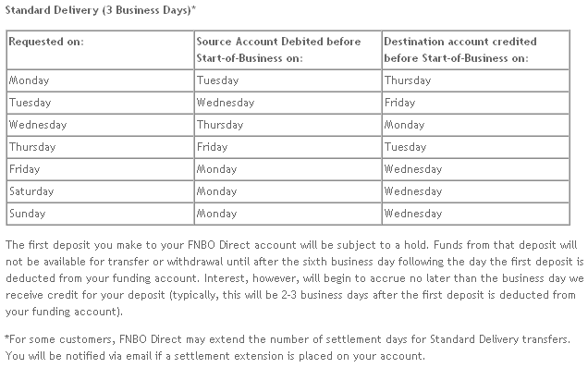Select Wednesday in the Requested on column
588x368 pixels.
(100, 125)
